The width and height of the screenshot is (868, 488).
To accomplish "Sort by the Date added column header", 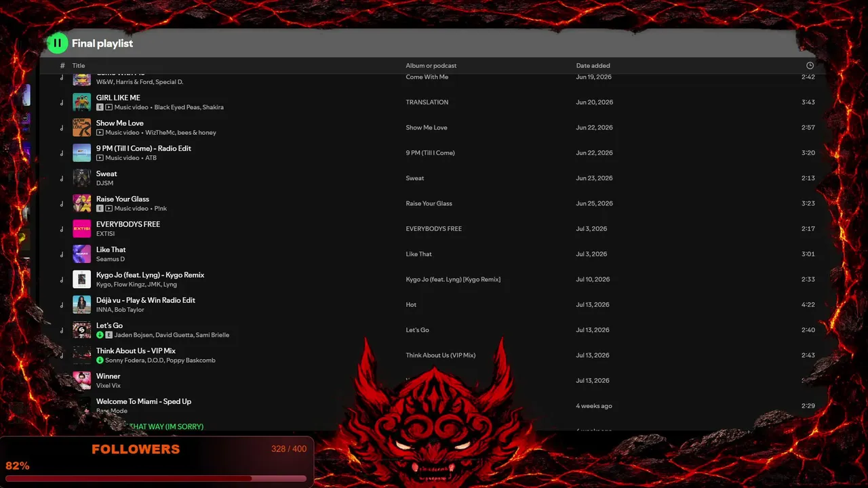I will click(593, 66).
